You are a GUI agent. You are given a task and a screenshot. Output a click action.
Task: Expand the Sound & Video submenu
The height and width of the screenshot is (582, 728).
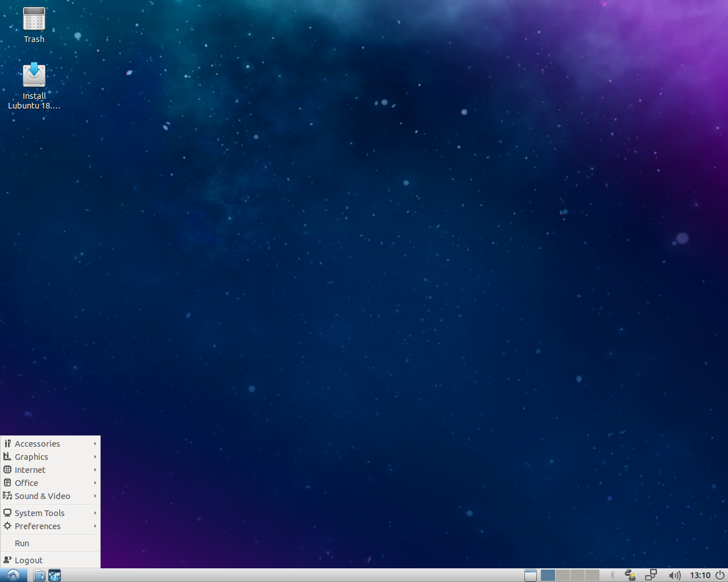pos(51,496)
